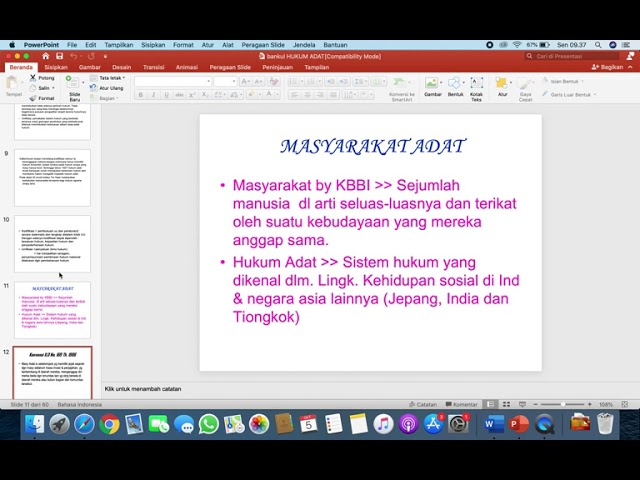Toggle superscript formatting
Image resolution: width=640 pixels, height=480 pixels.
coord(192,95)
